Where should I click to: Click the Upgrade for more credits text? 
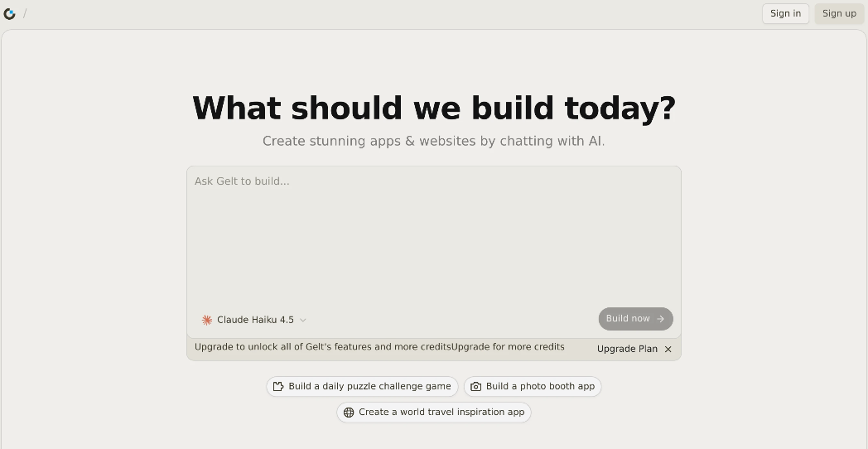click(x=508, y=347)
